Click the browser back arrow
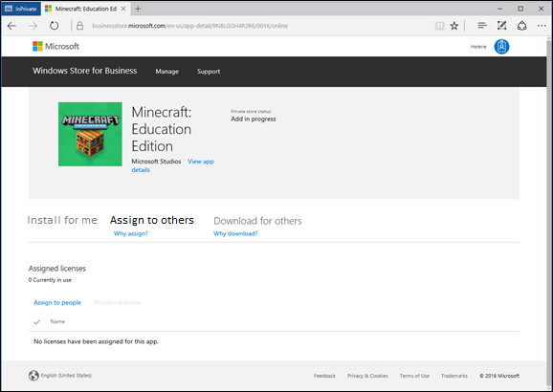This screenshot has width=553, height=392. [x=11, y=26]
